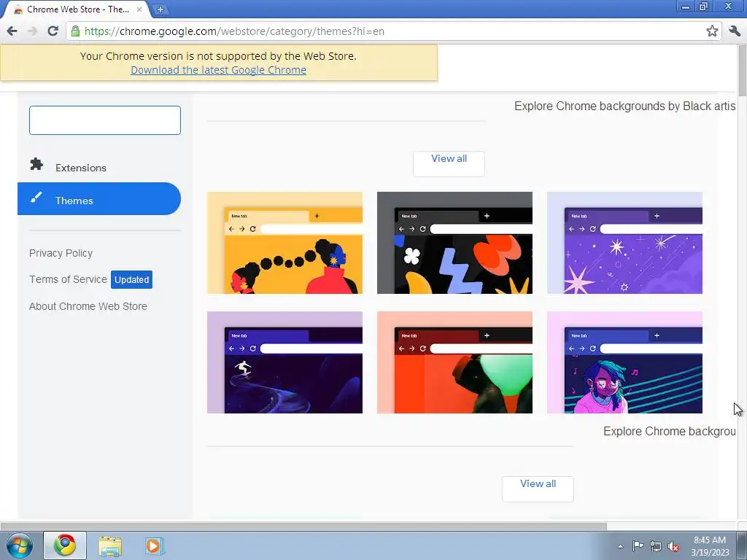Click the blue Updated badge
747x560 pixels.
pos(131,279)
